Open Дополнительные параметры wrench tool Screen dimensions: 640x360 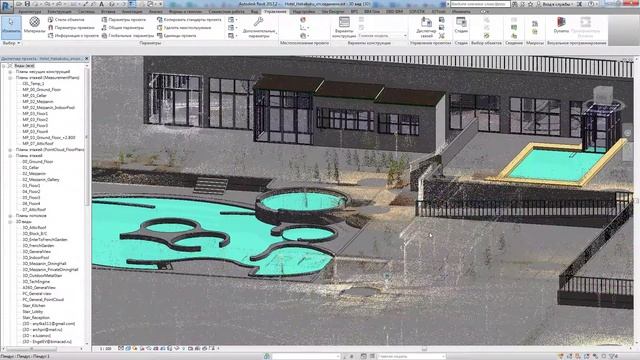tap(259, 27)
